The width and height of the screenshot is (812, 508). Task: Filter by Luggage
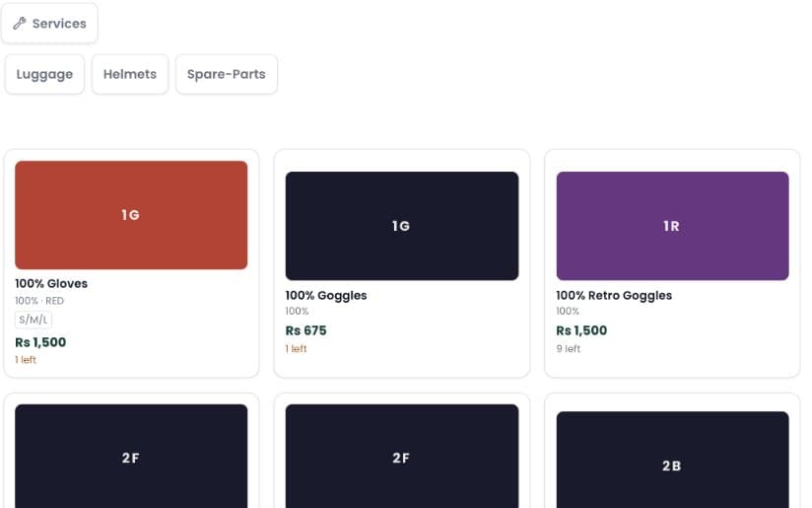(44, 74)
